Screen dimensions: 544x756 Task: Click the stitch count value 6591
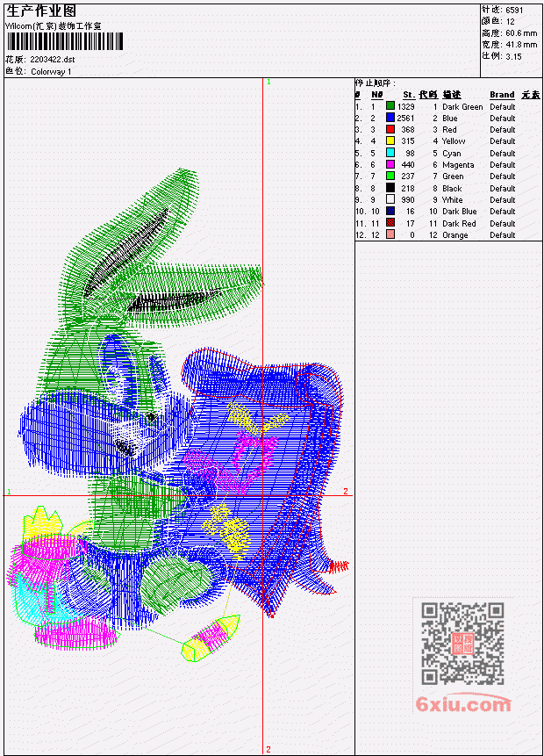[514, 10]
